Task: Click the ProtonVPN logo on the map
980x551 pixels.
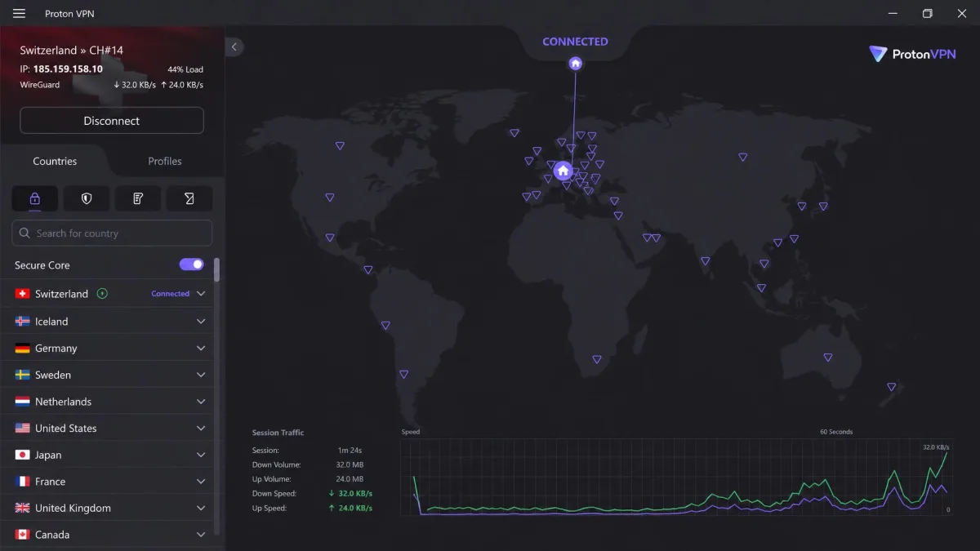Action: coord(912,54)
